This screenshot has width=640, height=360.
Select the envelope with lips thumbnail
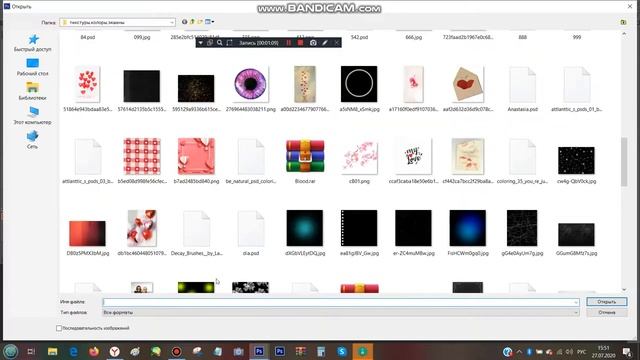[x=468, y=84]
